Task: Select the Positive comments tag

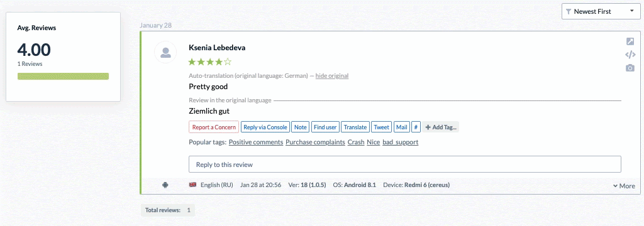Action: coord(256,143)
